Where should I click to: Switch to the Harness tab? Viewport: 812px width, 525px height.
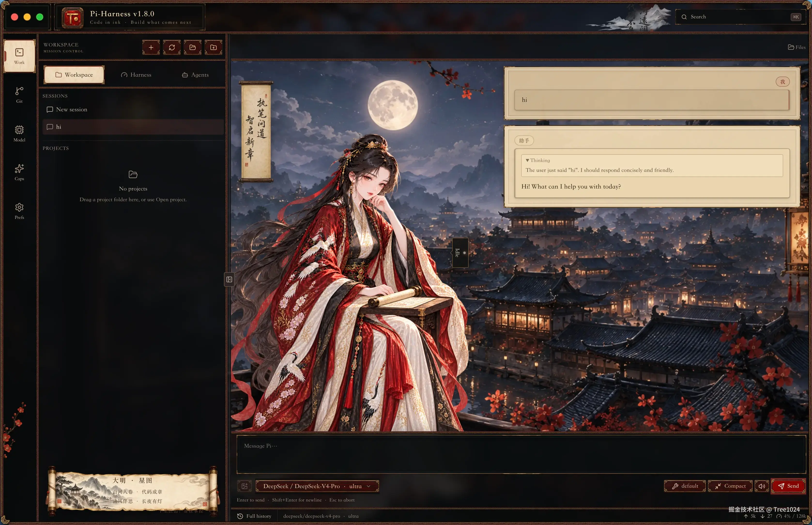(136, 75)
